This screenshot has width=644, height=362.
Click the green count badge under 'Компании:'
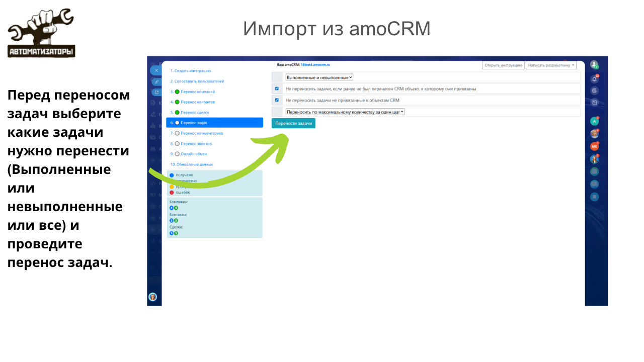tap(176, 208)
